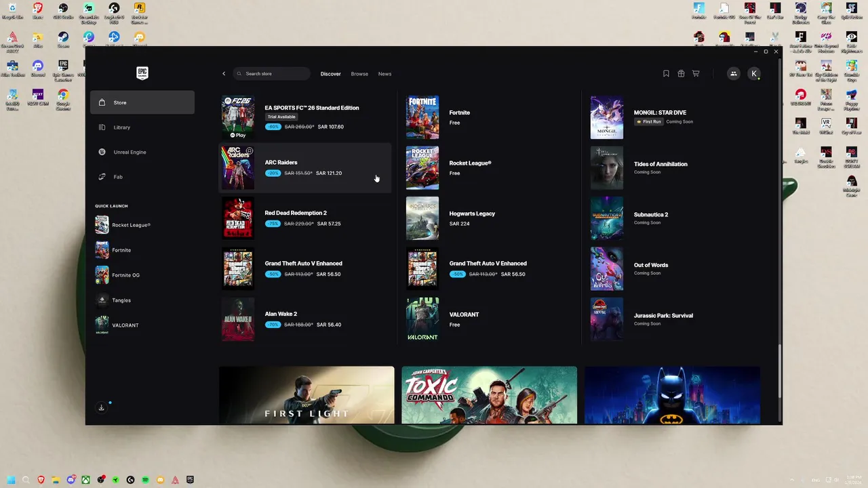The image size is (868, 488).
Task: Select the Discord desktop shortcut
Action: (37, 68)
